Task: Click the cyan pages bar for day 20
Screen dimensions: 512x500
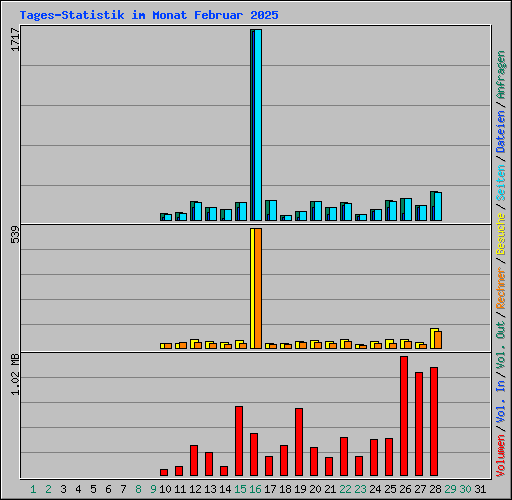Action: coord(318,211)
